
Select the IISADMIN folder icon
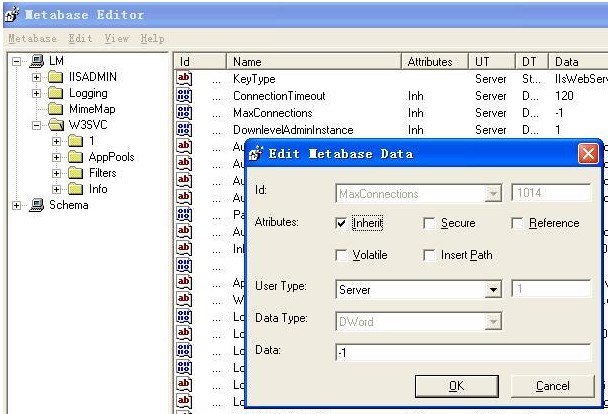pos(56,78)
